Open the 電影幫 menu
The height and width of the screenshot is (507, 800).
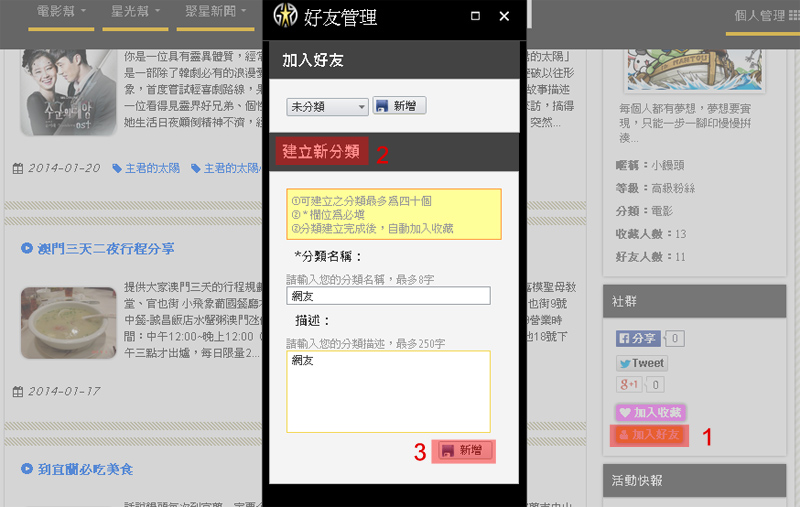click(x=61, y=11)
